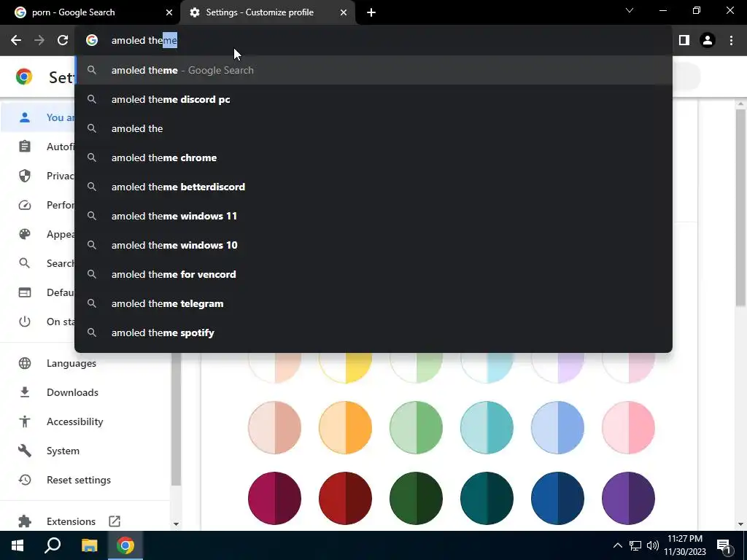Choose suggestion amoled theme for vencord
The image size is (747, 560).
[x=373, y=274]
